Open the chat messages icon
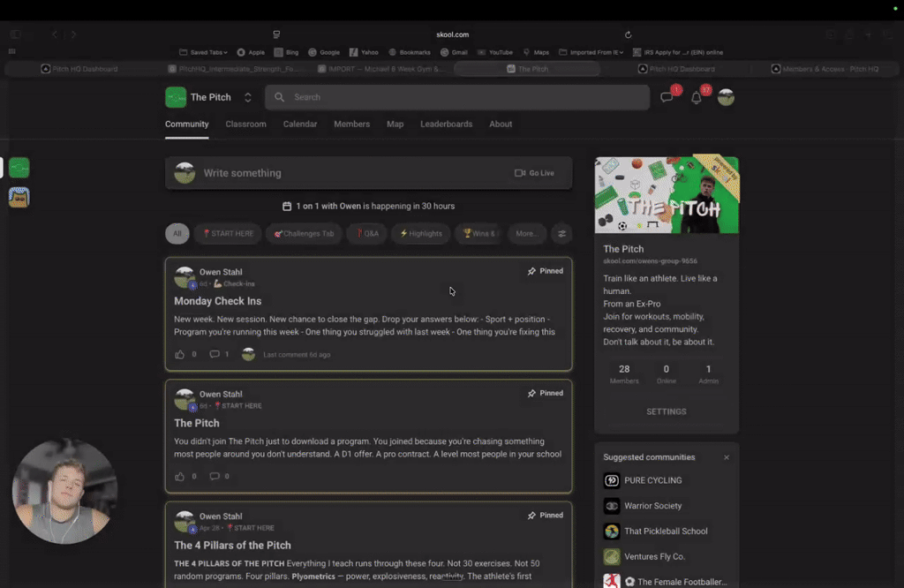Image resolution: width=904 pixels, height=588 pixels. [667, 97]
